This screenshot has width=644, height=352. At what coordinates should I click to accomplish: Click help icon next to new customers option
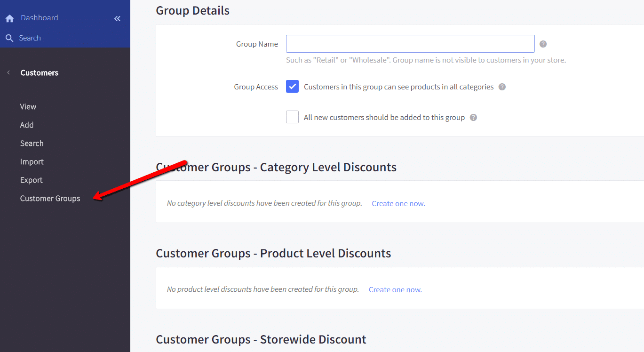473,118
